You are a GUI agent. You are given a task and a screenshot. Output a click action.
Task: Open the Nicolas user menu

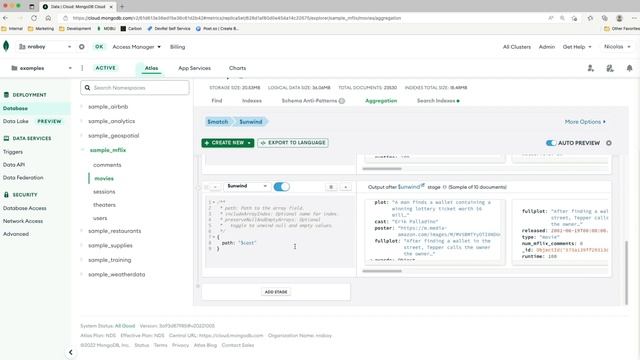pyautogui.click(x=617, y=47)
